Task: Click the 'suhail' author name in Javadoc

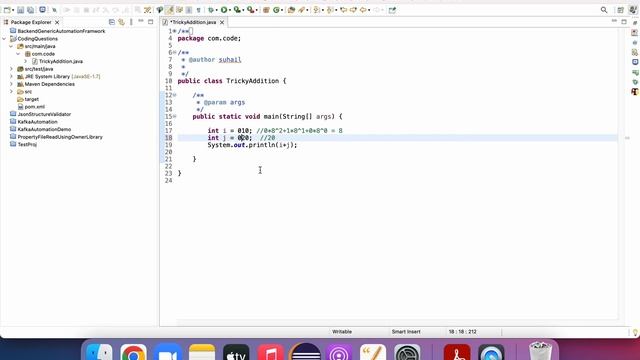Action: (230, 60)
